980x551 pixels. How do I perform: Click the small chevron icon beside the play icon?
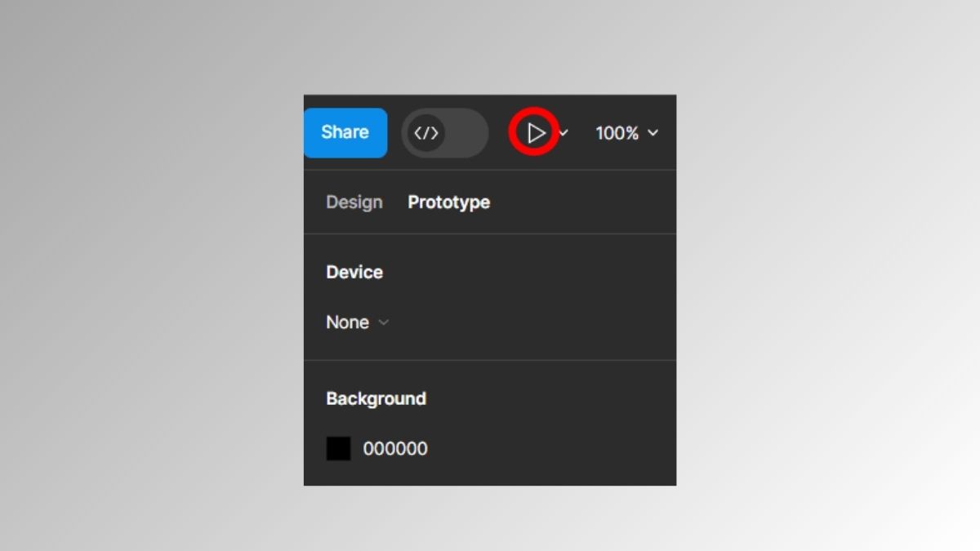point(563,133)
